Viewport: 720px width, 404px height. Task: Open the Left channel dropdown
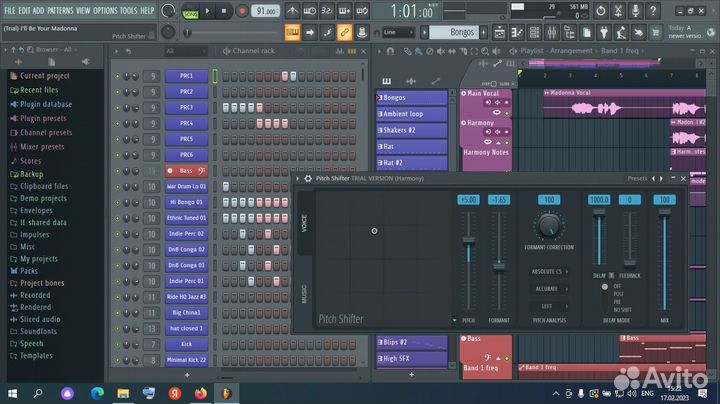[549, 306]
